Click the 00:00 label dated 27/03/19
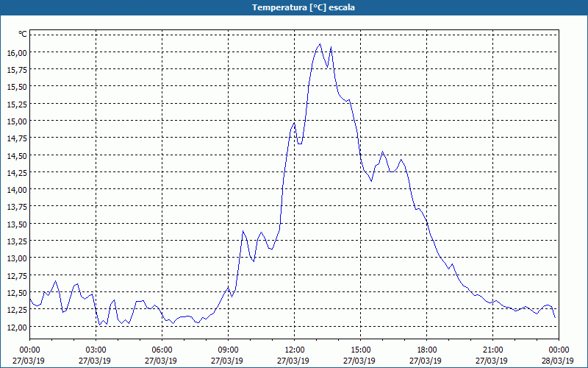The image size is (588, 368). click(29, 350)
